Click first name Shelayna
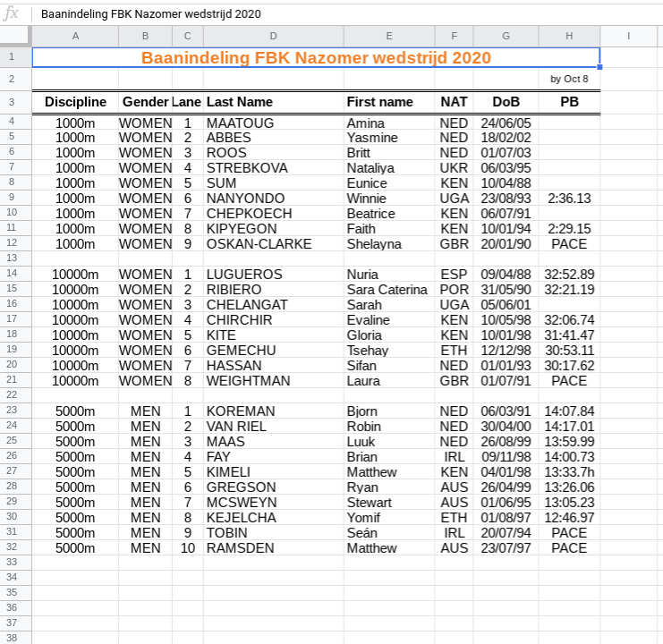 pyautogui.click(x=389, y=244)
